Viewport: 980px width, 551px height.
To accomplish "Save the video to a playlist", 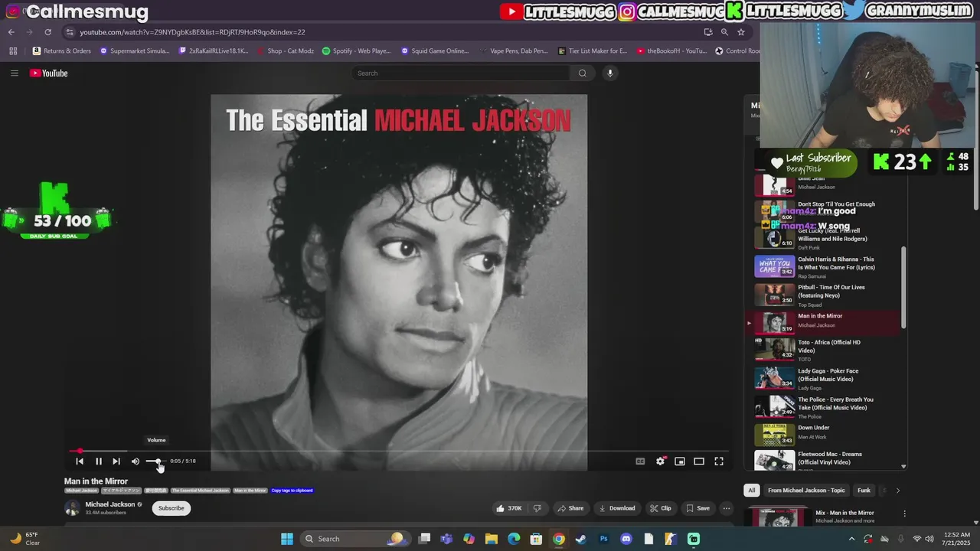I will click(x=697, y=508).
